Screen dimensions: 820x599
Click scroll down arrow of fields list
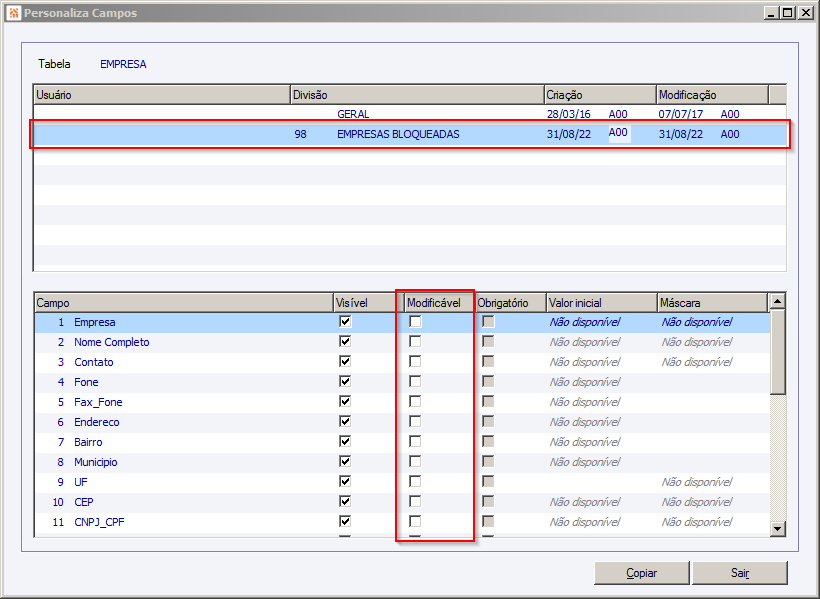(778, 529)
